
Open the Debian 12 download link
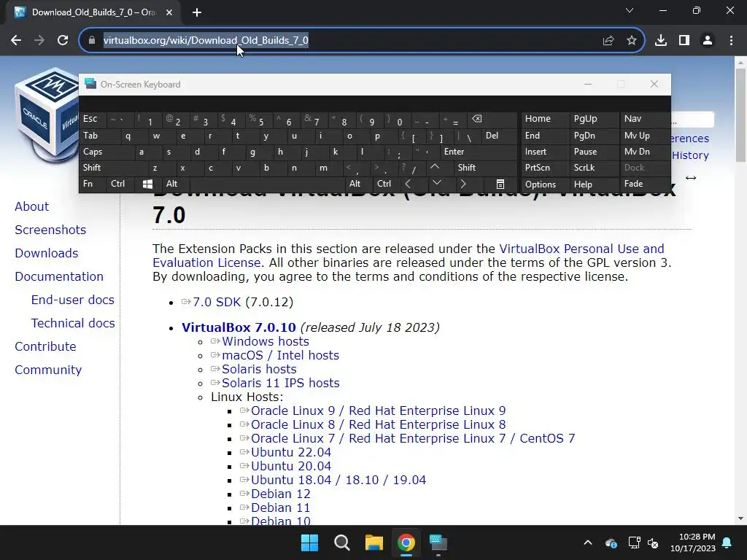(x=281, y=494)
